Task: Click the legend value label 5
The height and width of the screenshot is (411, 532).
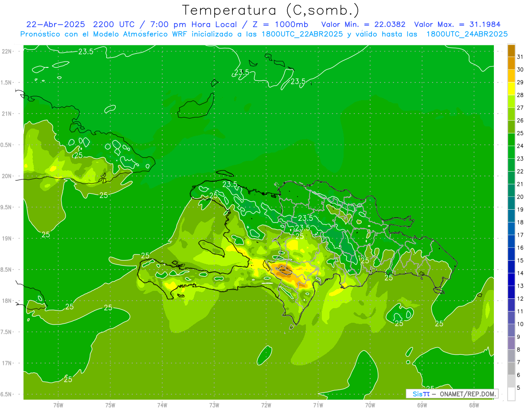Action: point(519,388)
